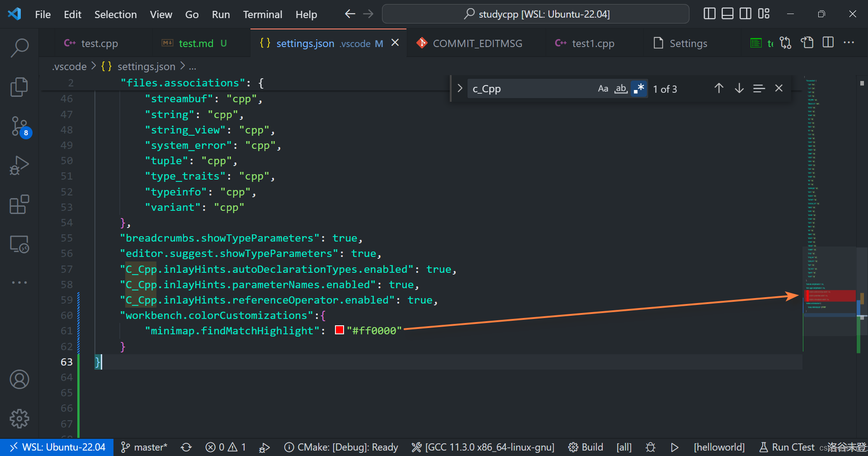Launch CMake target play icon
868x456 pixels.
pyautogui.click(x=675, y=447)
